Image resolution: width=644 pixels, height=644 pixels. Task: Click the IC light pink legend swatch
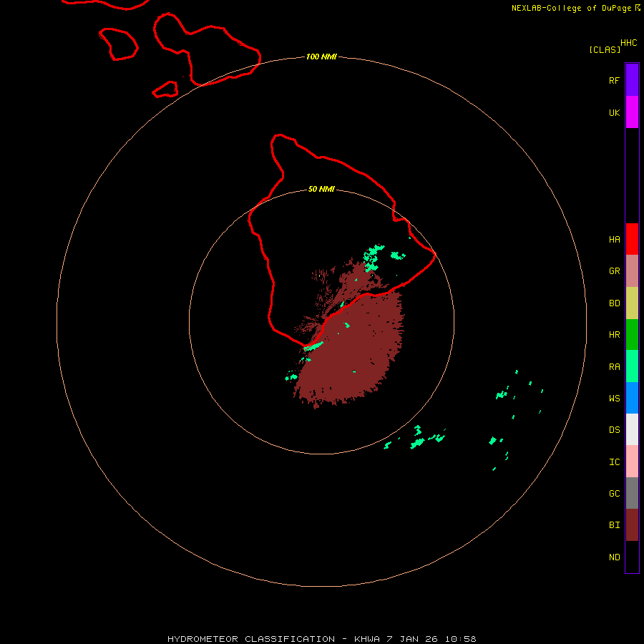tap(632, 462)
